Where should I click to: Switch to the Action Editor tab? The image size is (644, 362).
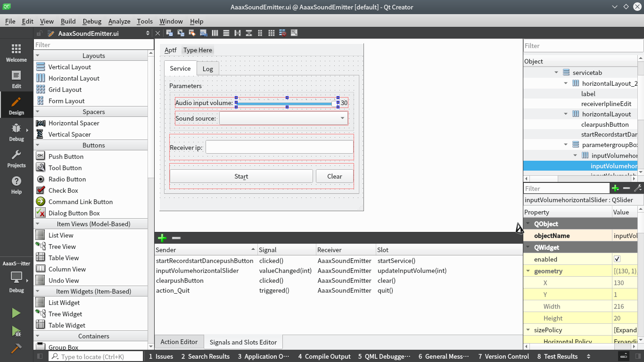179,342
